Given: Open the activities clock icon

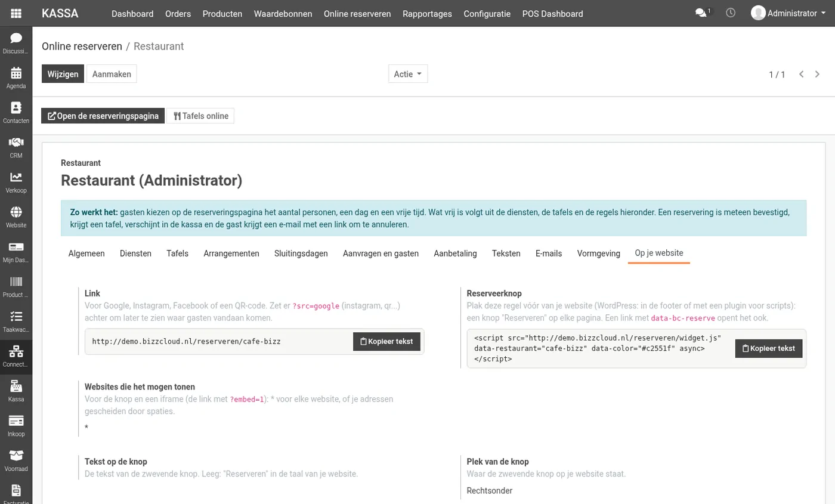Looking at the screenshot, I should point(731,13).
